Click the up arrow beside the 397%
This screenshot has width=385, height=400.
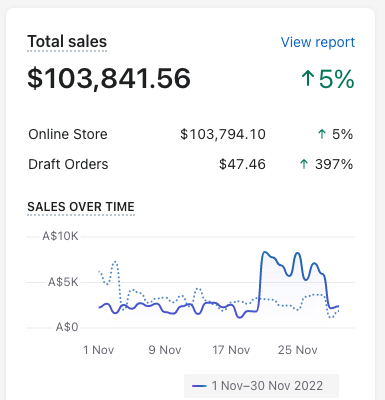point(304,164)
